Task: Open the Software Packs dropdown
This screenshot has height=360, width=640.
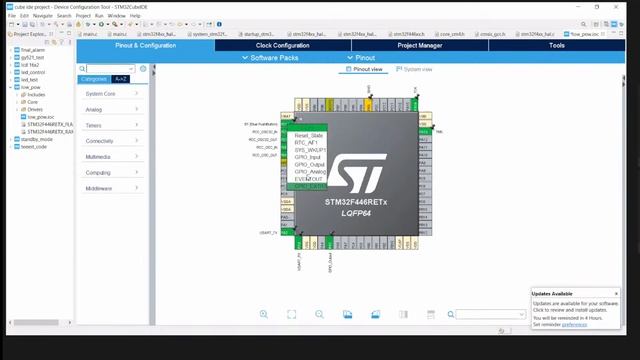Action: pos(270,58)
